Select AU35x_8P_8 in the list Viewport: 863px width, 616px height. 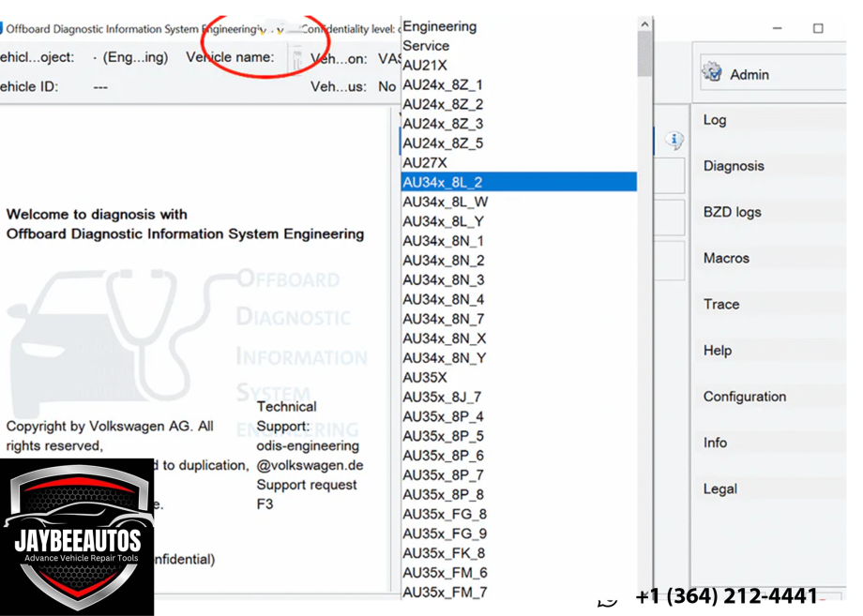coord(519,494)
